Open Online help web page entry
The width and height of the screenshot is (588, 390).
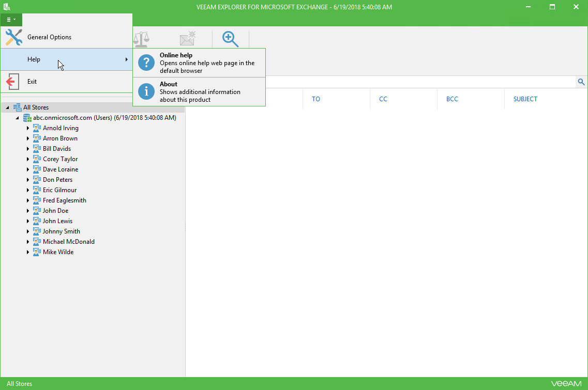tap(199, 63)
